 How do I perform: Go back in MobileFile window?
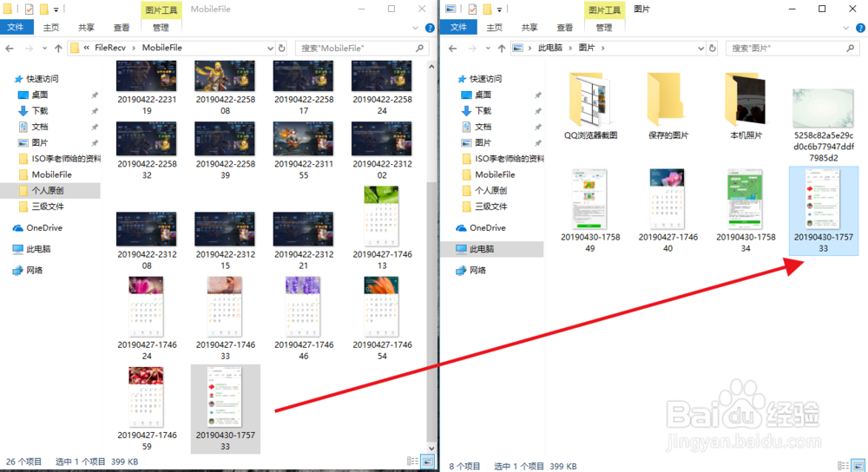pyautogui.click(x=10, y=48)
